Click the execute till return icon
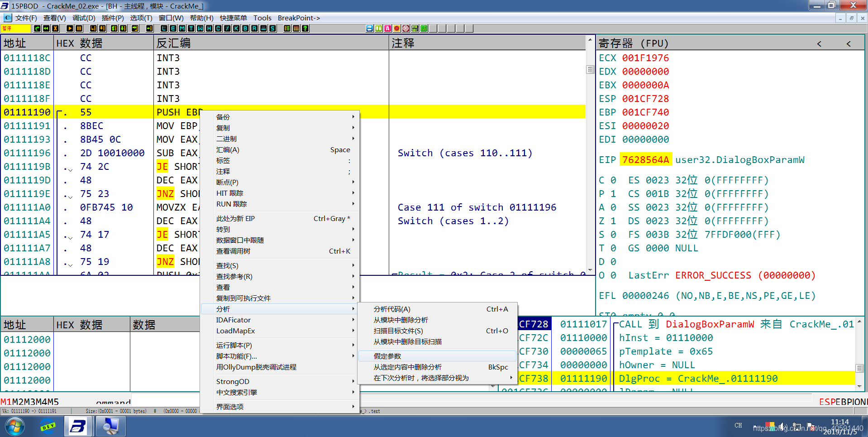Screen dimensions: 868x437 pyautogui.click(x=135, y=28)
